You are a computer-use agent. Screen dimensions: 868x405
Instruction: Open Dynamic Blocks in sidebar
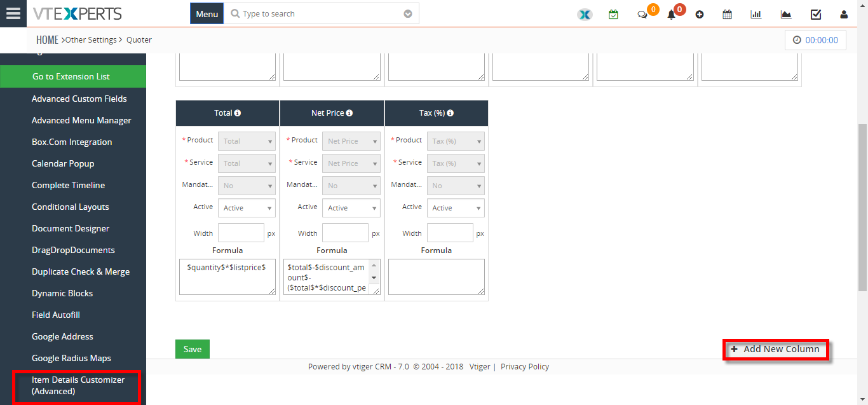coord(62,293)
